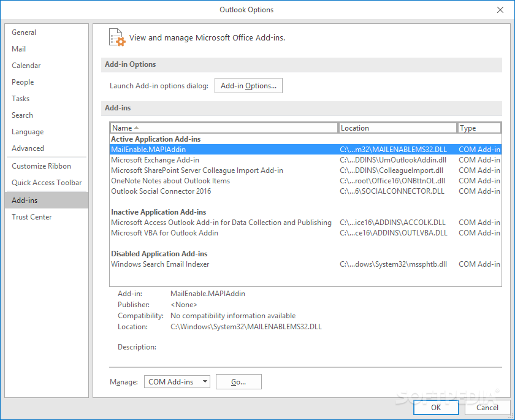The height and width of the screenshot is (420, 515).
Task: Click the ONBttnOL.dll location cell
Action: click(392, 181)
